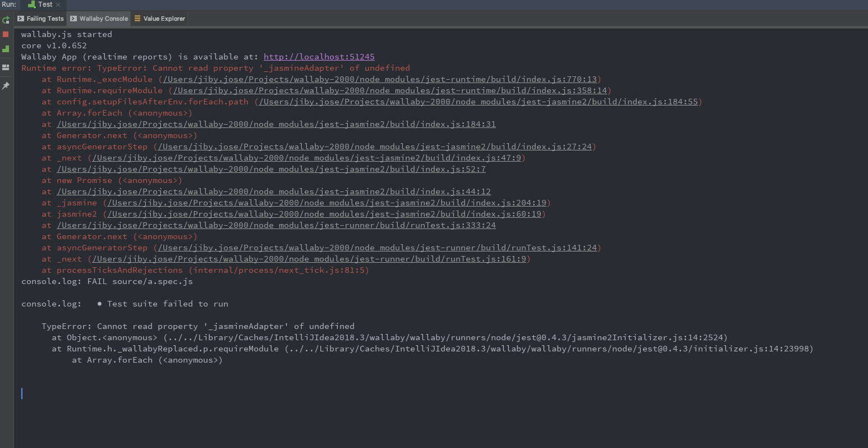Rerun the Test run configuration
The width and height of the screenshot is (868, 448).
(6, 20)
